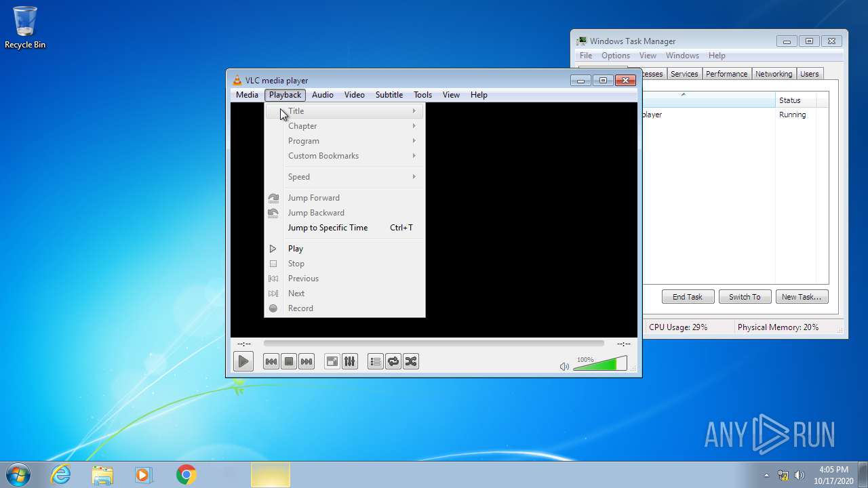868x488 pixels.
Task: Toggle the playlist button in VLC toolbar
Action: [x=376, y=362]
